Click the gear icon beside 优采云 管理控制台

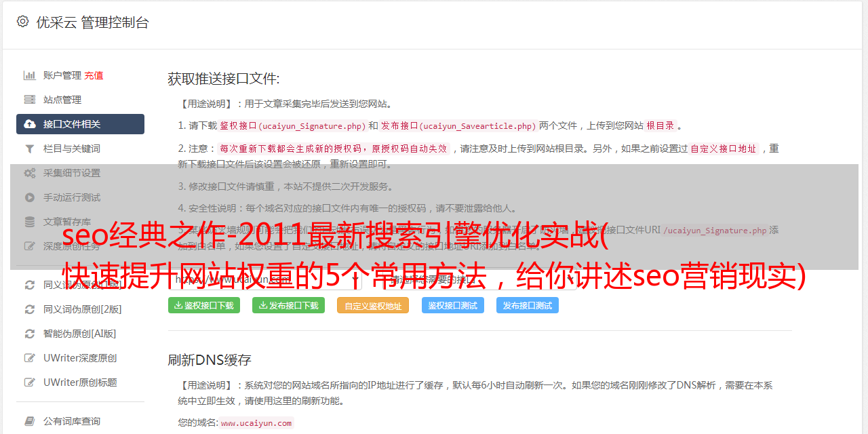[x=22, y=22]
